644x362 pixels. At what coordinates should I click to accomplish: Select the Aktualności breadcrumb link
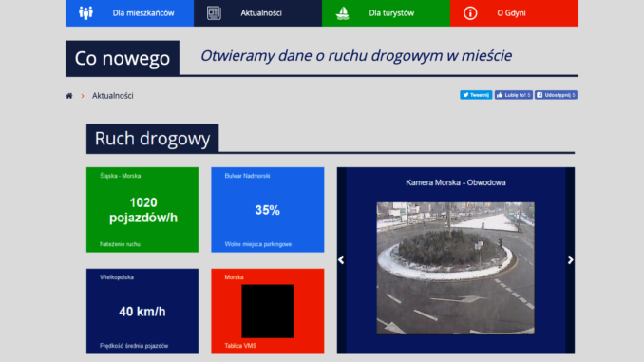point(112,96)
